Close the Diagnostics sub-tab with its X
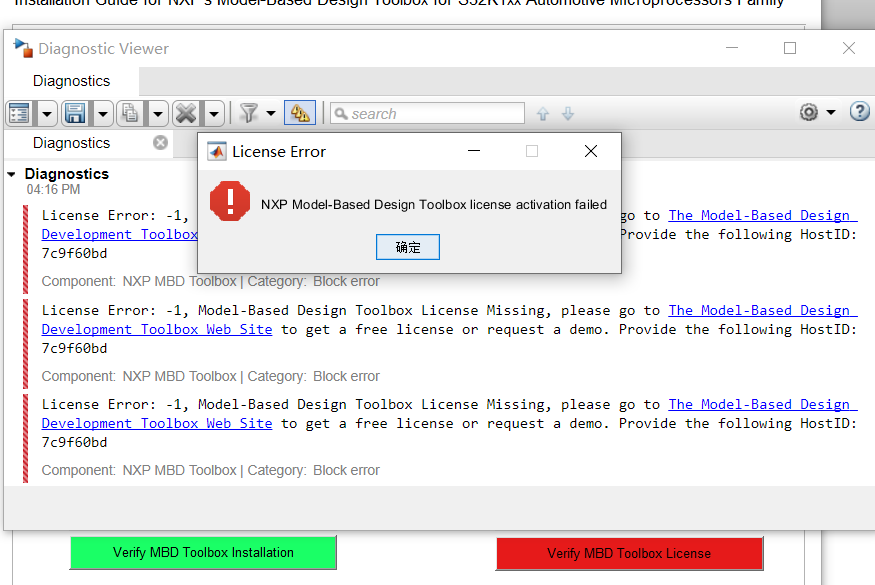875x585 pixels. 160,143
